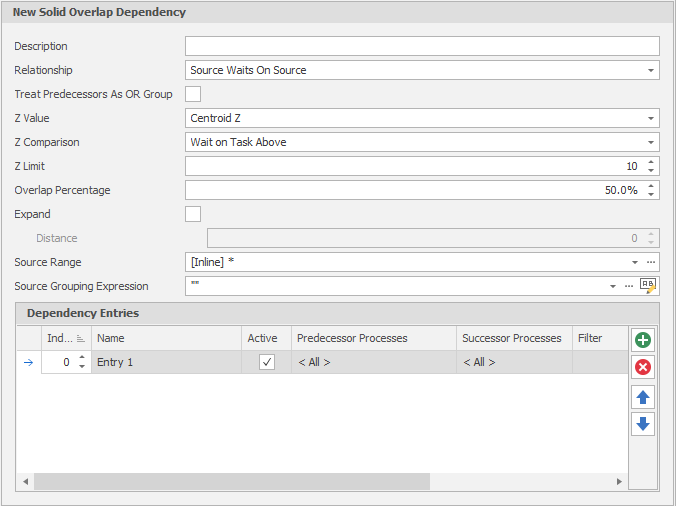Viewport: 680px width, 507px height.
Task: Click the green add entry icon
Action: point(643,340)
